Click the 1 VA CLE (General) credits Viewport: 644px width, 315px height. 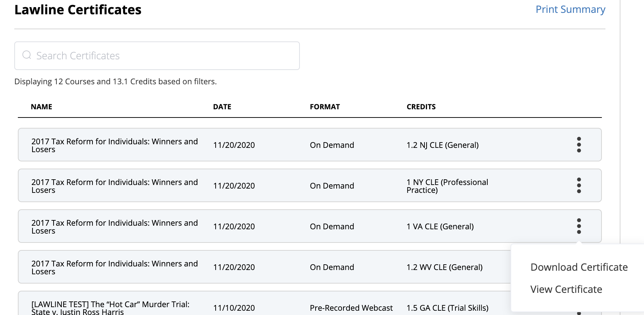[x=440, y=226]
